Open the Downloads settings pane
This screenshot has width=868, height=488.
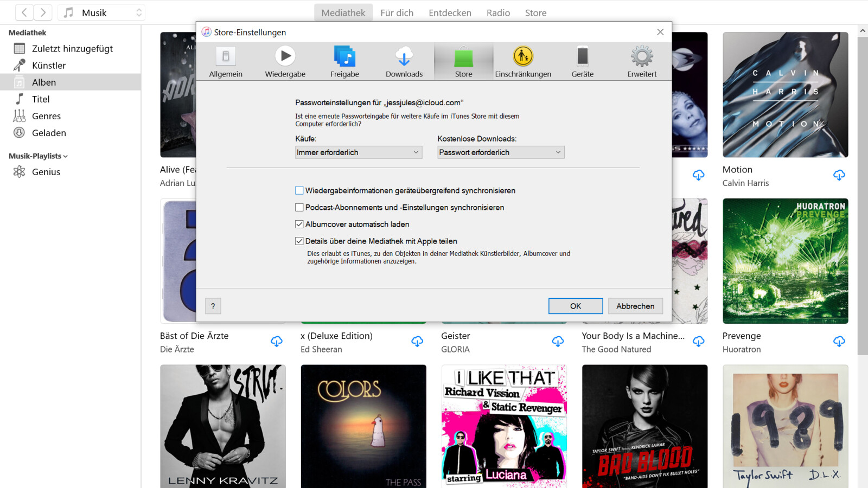click(x=404, y=61)
